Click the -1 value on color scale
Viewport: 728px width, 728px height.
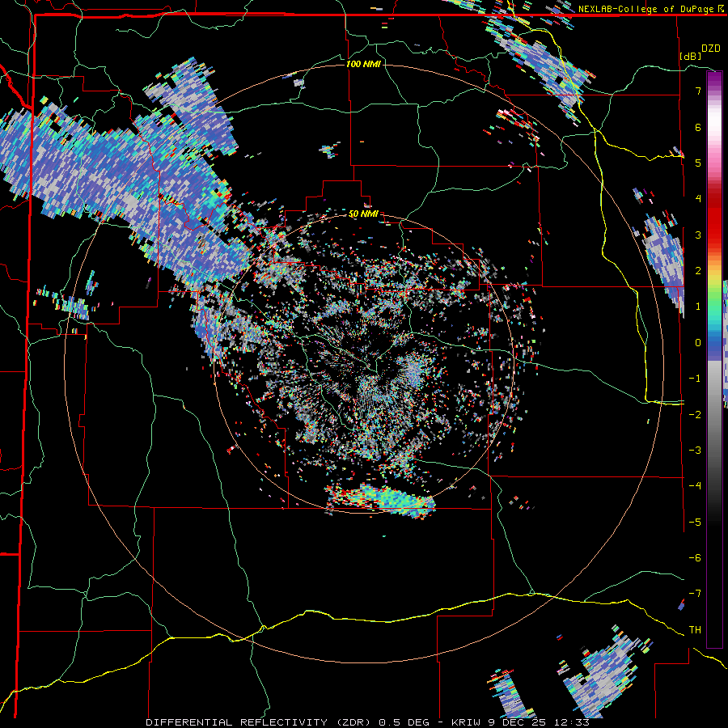[x=695, y=379]
